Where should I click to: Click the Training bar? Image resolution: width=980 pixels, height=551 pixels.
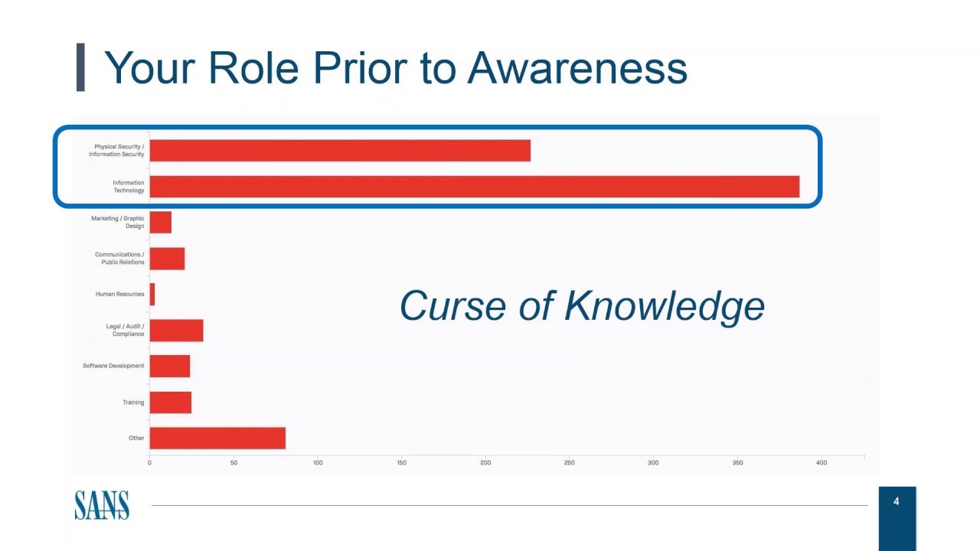(x=171, y=403)
